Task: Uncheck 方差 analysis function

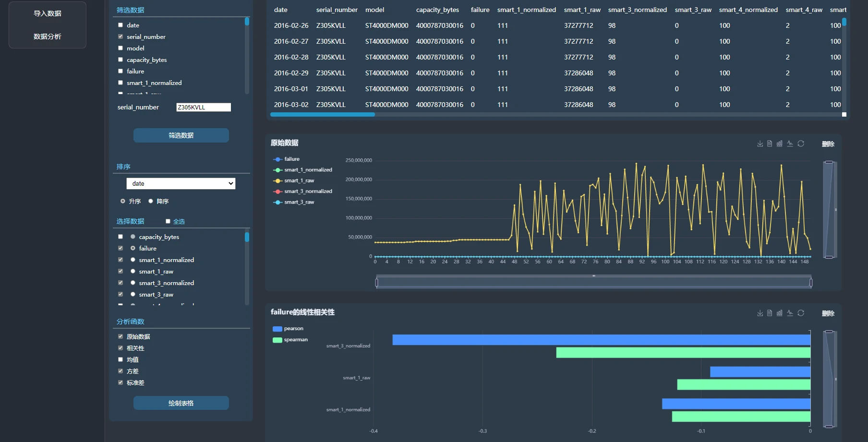Action: (121, 371)
